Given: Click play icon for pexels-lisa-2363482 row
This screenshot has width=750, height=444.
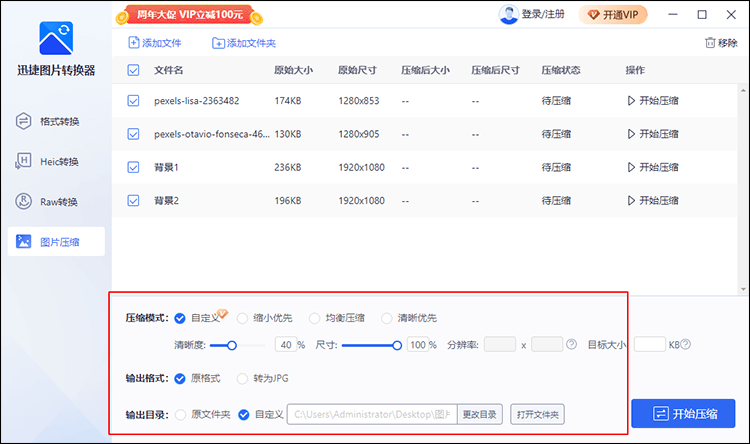Looking at the screenshot, I should 630,101.
